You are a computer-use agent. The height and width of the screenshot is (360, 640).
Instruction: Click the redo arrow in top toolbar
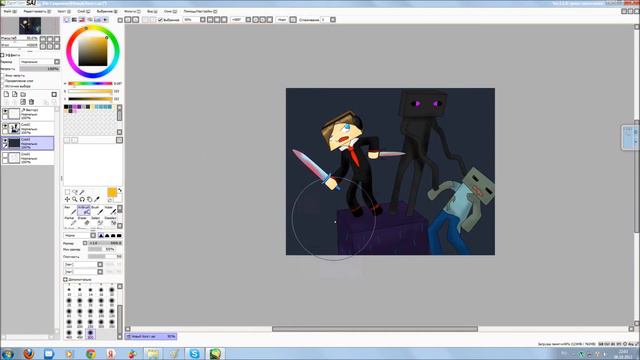pyautogui.click(x=136, y=20)
